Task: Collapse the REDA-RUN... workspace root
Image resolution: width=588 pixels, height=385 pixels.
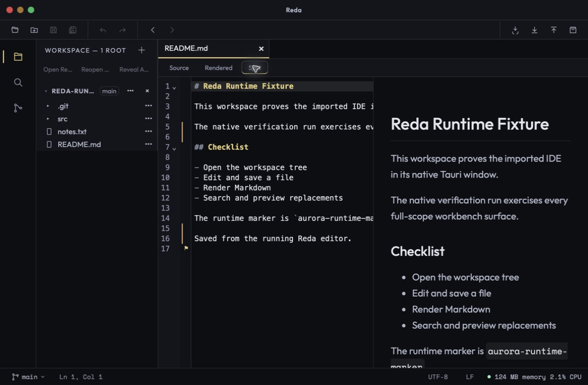Action: pos(46,91)
